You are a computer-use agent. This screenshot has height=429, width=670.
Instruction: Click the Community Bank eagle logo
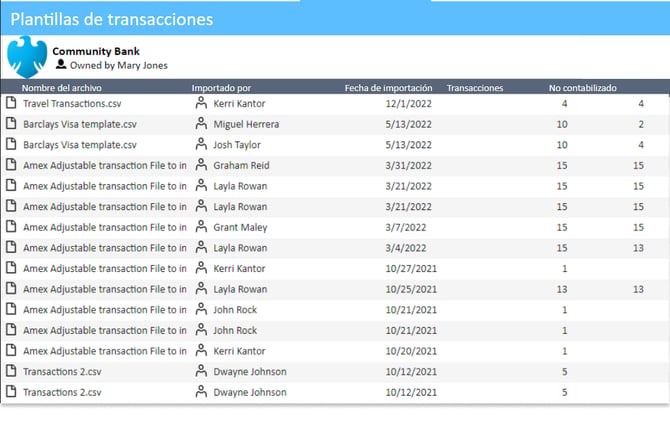(27, 56)
